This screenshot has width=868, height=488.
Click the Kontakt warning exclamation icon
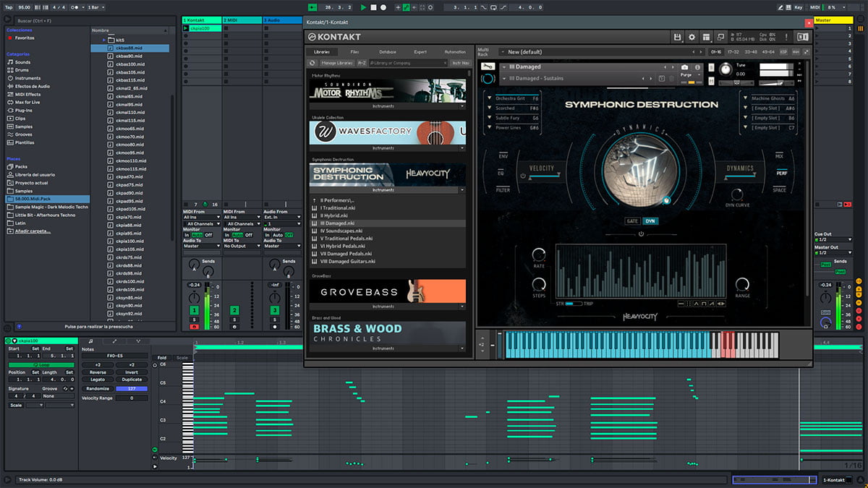click(x=786, y=37)
